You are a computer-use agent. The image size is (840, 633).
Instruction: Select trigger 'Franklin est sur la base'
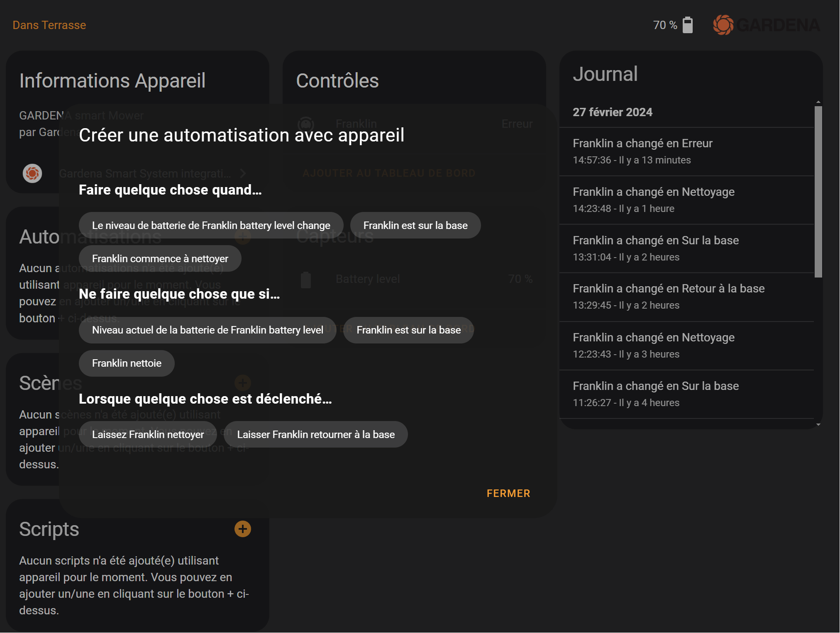[415, 225]
